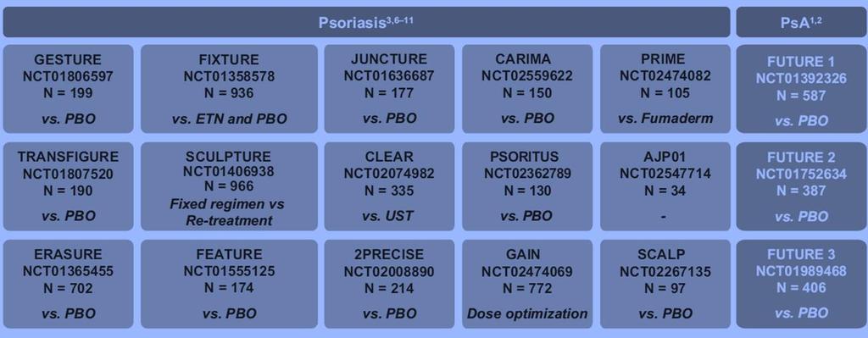This screenshot has width=868, height=338.
Task: Click the TRANSFIGURE trial card
Action: click(68, 186)
